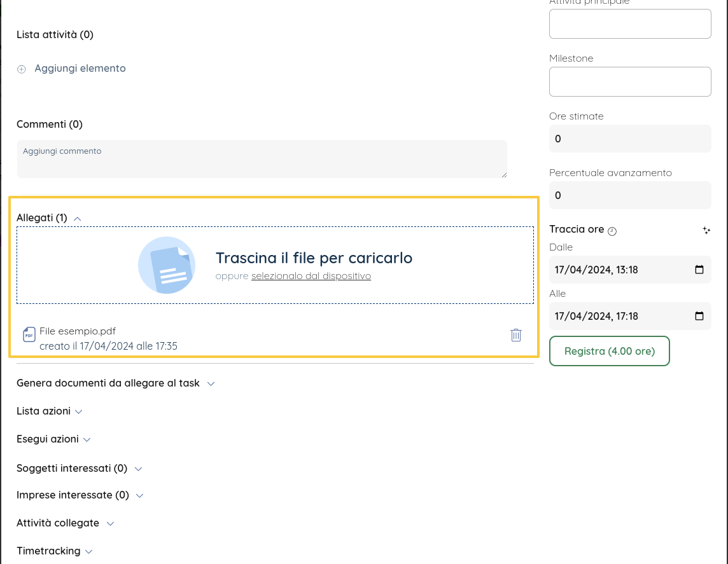Image resolution: width=728 pixels, height=564 pixels.
Task: Expand Soggetti interessati section
Action: tap(138, 469)
